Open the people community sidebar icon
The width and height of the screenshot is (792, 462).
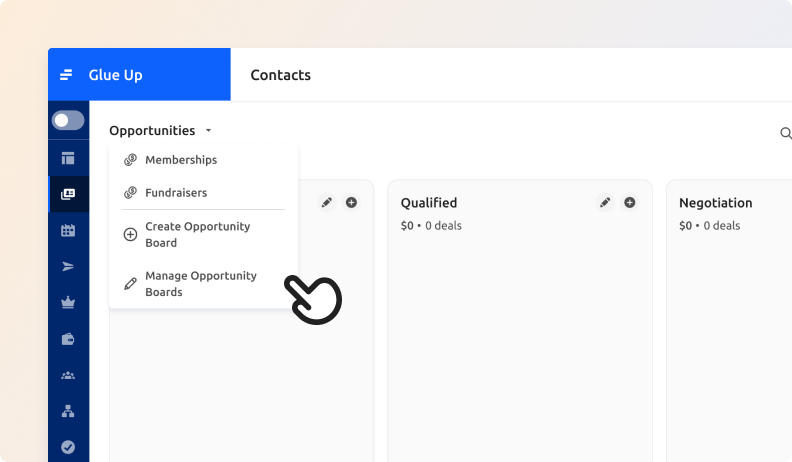pyautogui.click(x=68, y=375)
